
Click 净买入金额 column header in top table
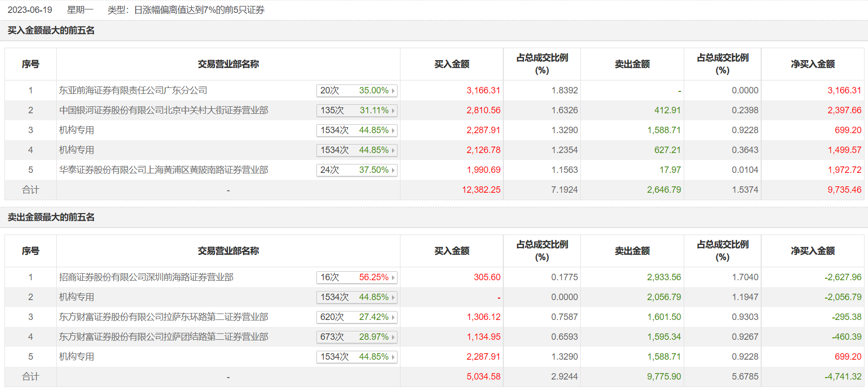[x=812, y=64]
